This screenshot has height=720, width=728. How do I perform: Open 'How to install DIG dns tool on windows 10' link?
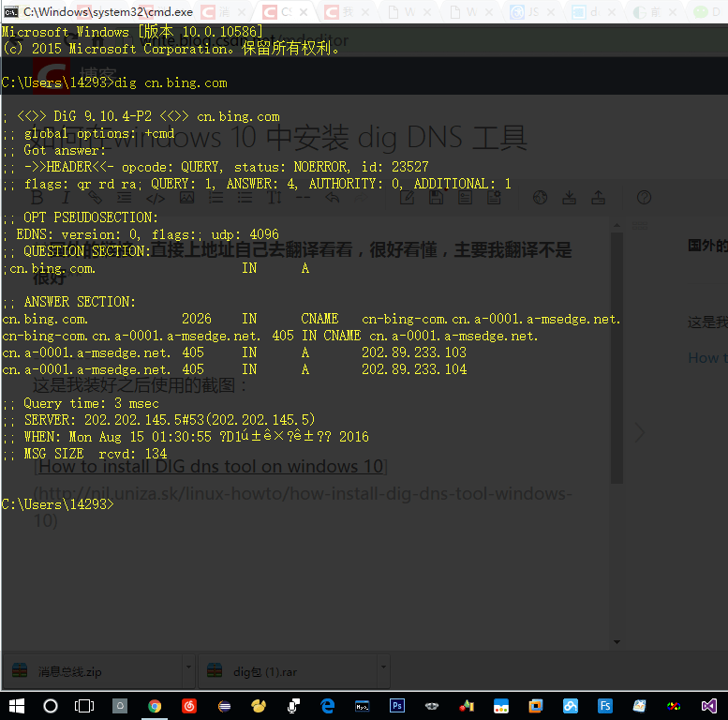pos(211,466)
